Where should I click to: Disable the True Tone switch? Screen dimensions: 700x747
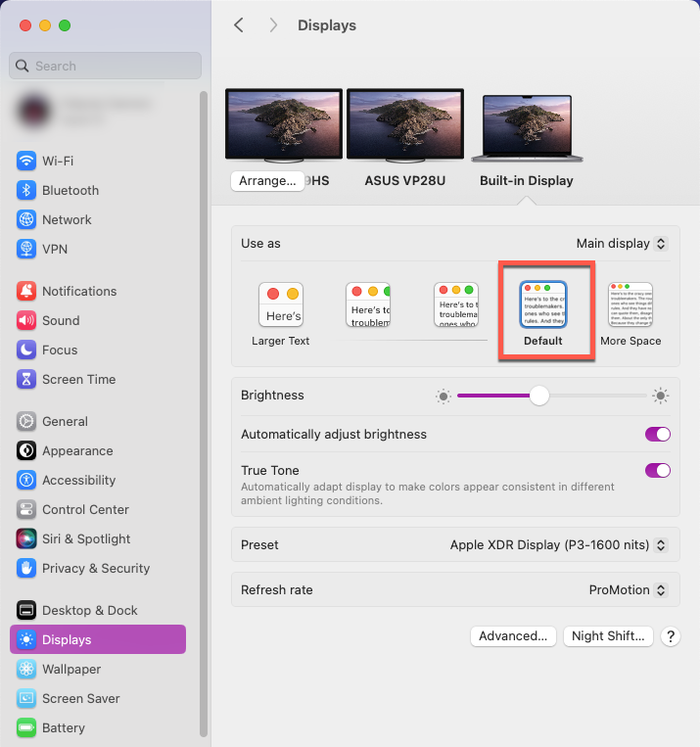pyautogui.click(x=658, y=471)
